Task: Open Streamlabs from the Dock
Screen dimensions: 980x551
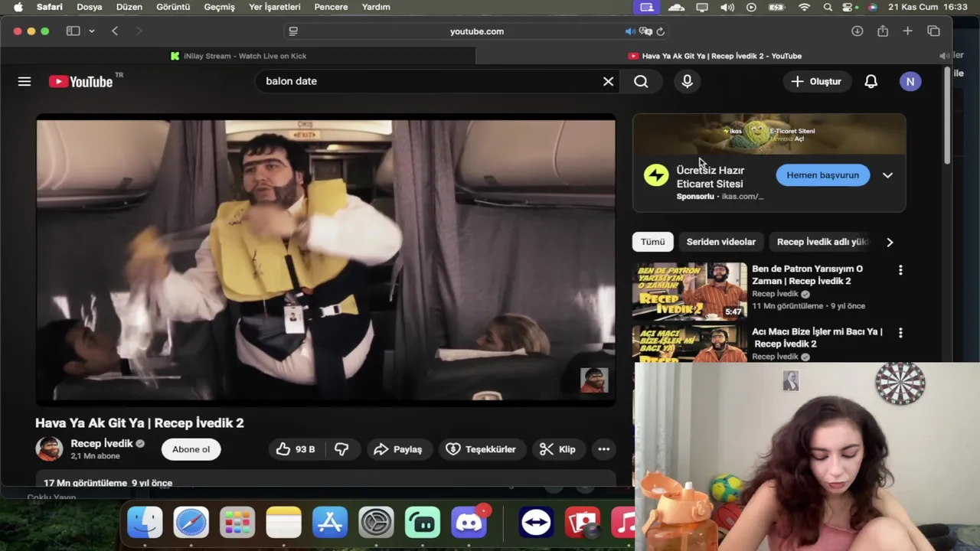Action: point(423,523)
